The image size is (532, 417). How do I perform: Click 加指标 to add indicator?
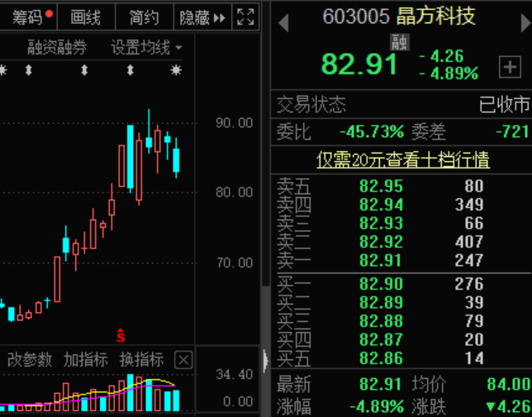pyautogui.click(x=86, y=359)
